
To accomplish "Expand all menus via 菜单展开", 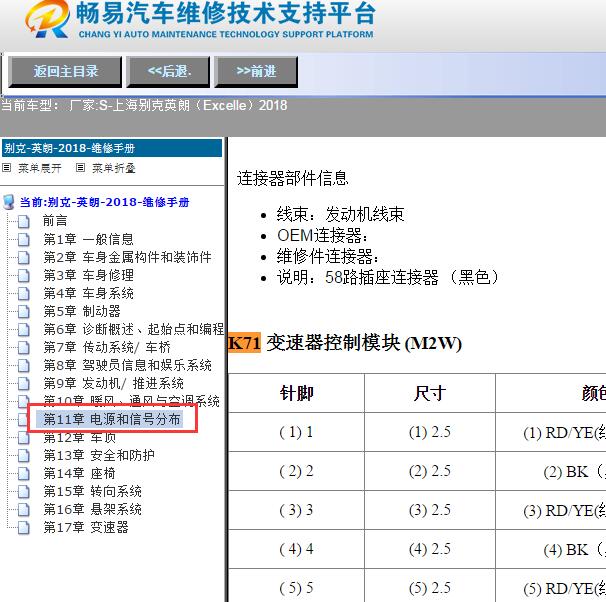I will 39,168.
